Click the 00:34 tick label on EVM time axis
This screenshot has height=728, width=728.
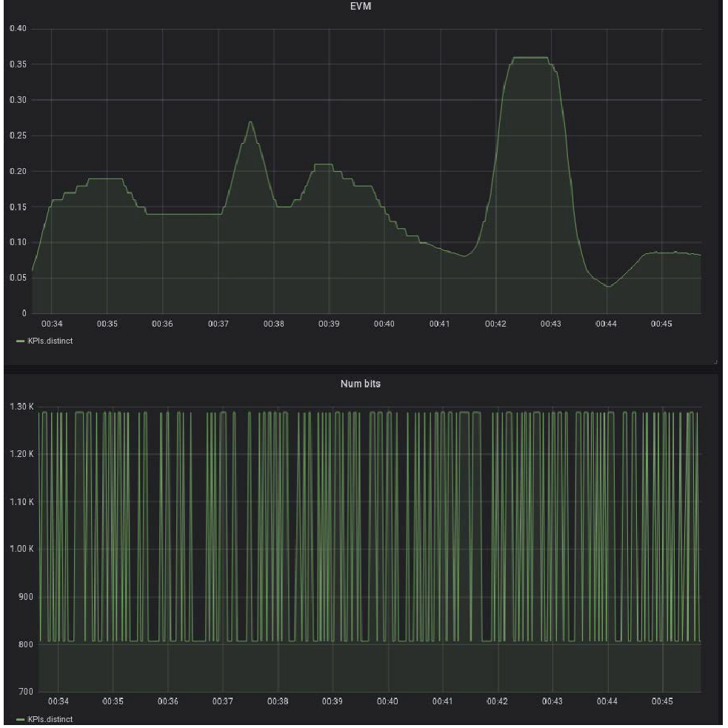pos(52,324)
